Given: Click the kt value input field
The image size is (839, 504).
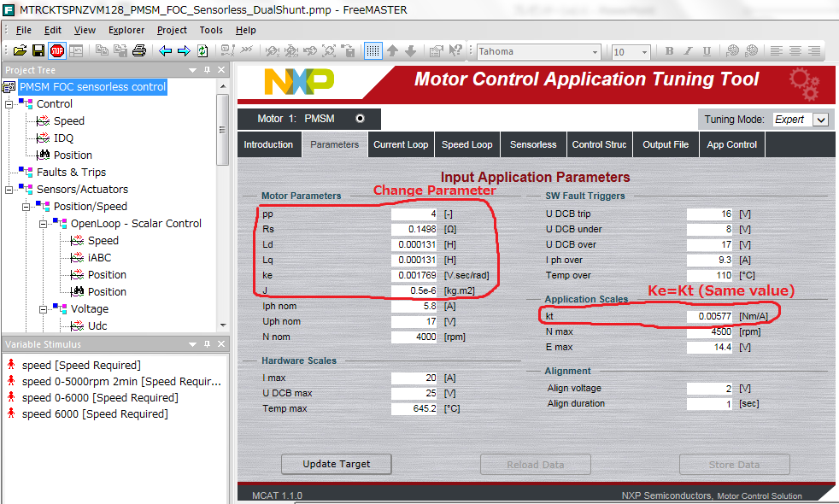Looking at the screenshot, I should click(x=709, y=316).
